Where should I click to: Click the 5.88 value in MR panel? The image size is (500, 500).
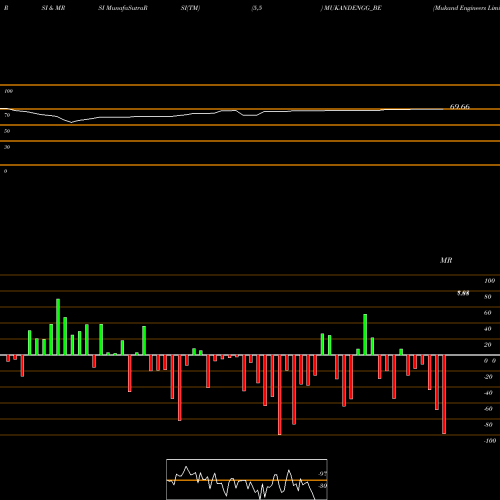coord(463,293)
